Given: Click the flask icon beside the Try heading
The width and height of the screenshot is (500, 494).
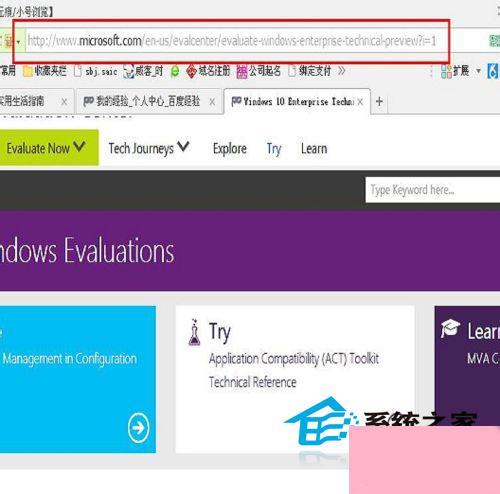Looking at the screenshot, I should [x=194, y=332].
